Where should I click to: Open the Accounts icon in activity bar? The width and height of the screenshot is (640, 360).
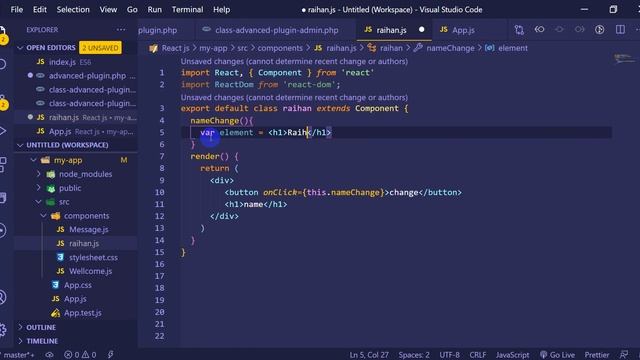pos(3,297)
